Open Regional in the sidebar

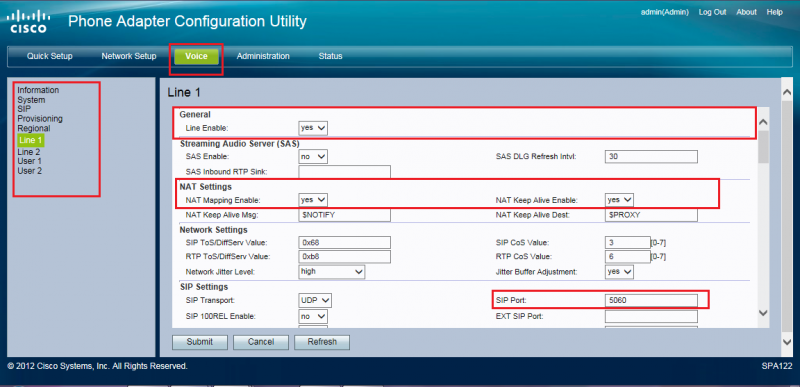coord(34,128)
